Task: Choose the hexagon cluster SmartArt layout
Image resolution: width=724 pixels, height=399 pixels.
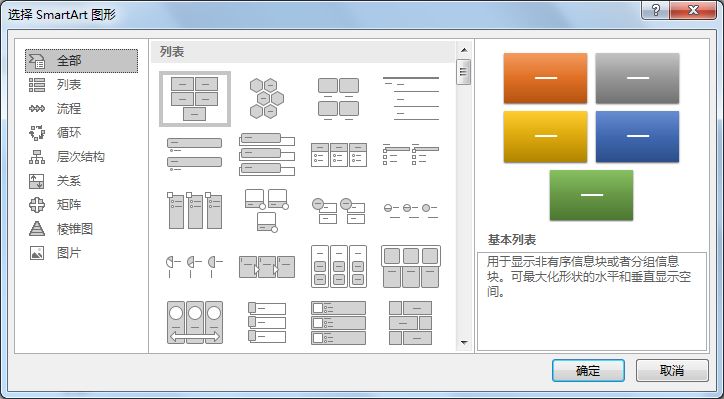Action: pyautogui.click(x=266, y=98)
